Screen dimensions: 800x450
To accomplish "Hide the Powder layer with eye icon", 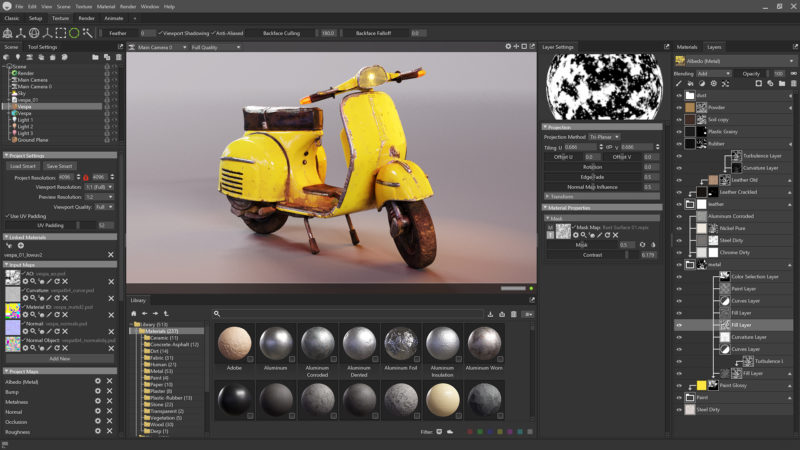I will tap(679, 107).
